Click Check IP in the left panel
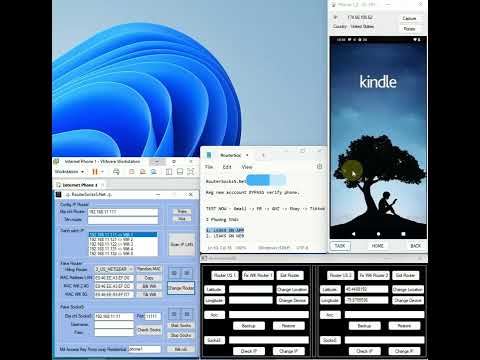 pyautogui.click(x=249, y=351)
